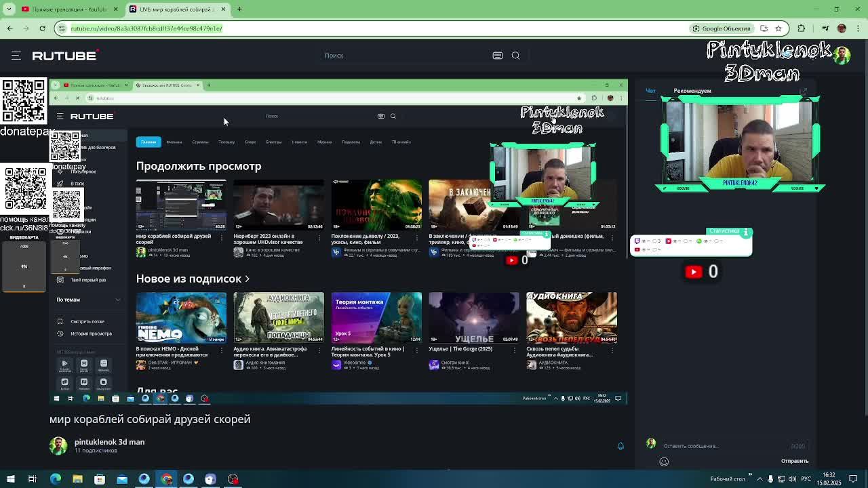Show hidden system tray icons
868x488 pixels.
[x=760, y=479]
